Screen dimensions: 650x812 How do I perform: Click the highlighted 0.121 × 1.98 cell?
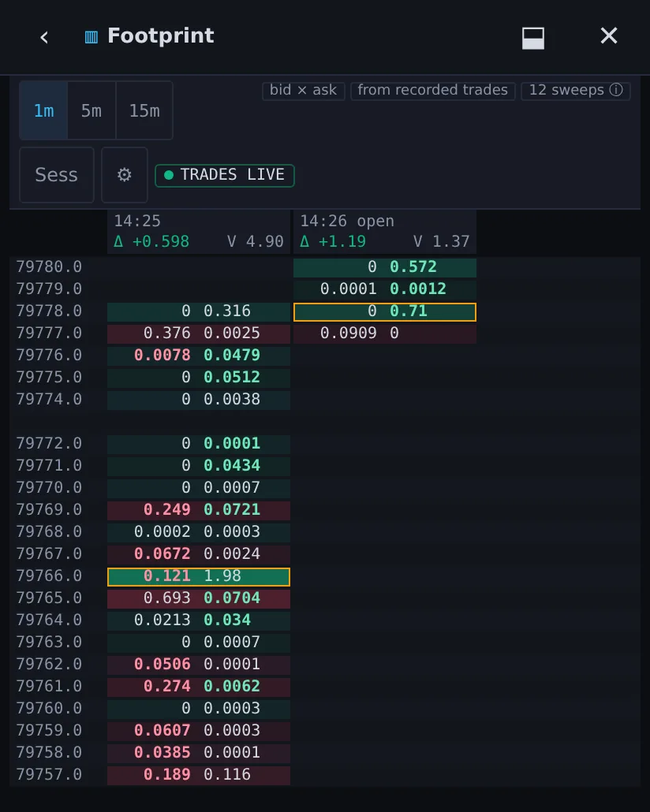(199, 576)
